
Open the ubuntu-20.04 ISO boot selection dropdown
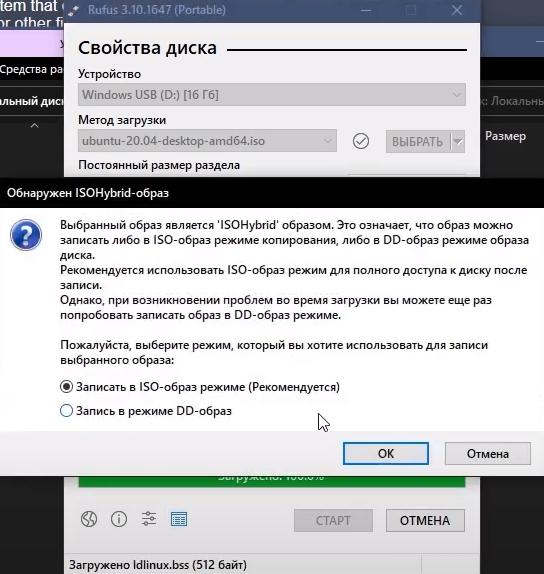207,141
